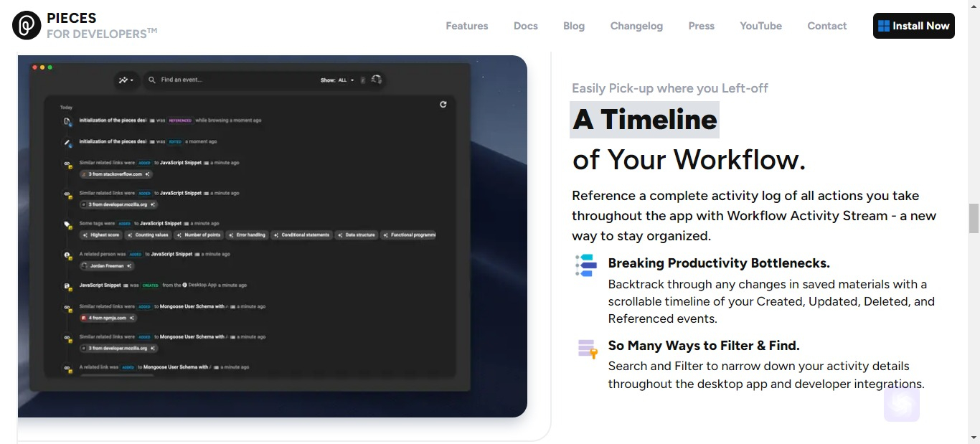This screenshot has width=980, height=444.
Task: Select the 'Data structure' tag chip
Action: [x=357, y=235]
